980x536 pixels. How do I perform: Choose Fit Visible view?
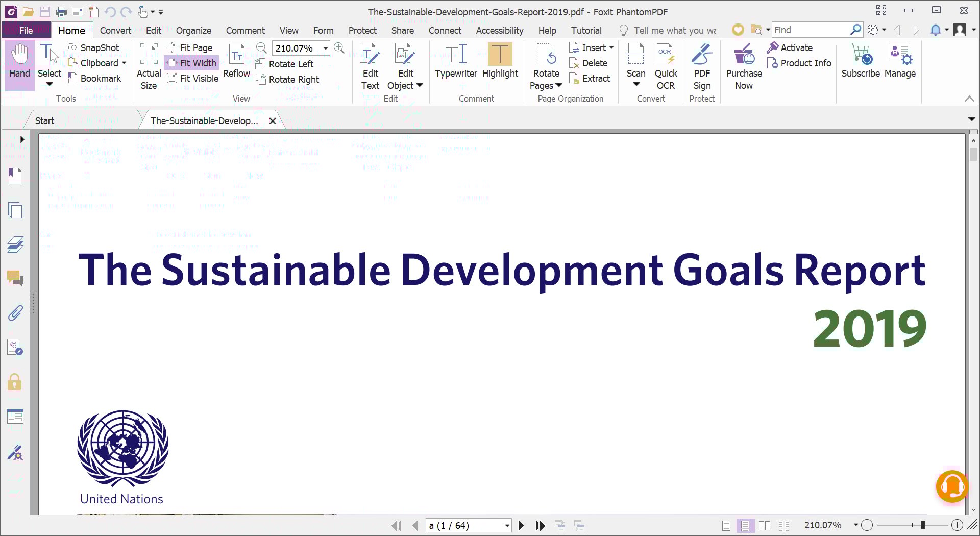point(193,78)
